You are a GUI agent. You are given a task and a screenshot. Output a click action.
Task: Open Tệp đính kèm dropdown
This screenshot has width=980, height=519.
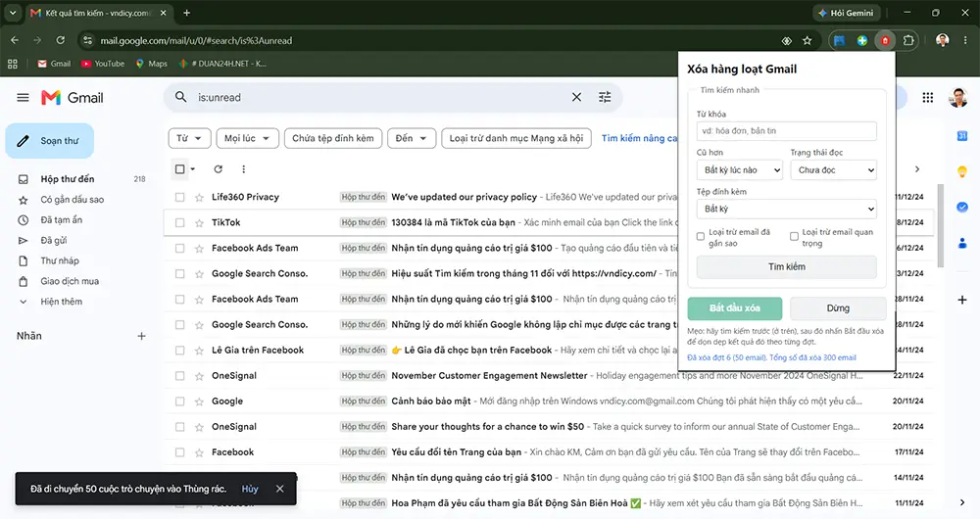coord(786,209)
